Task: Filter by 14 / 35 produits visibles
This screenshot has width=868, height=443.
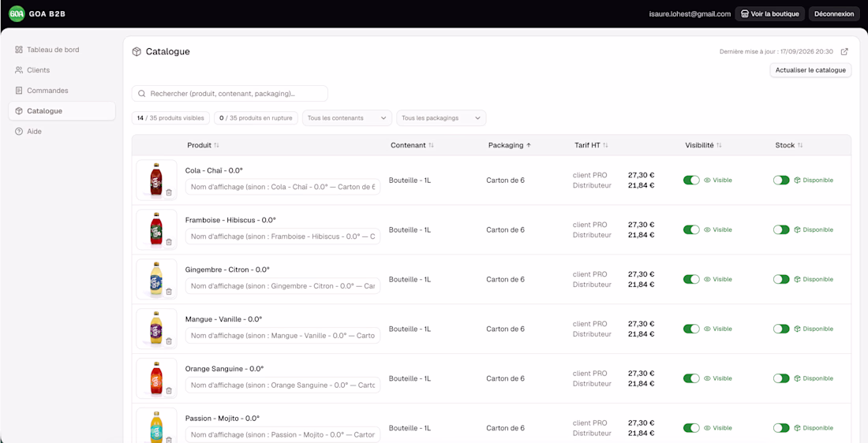Action: 171,117
